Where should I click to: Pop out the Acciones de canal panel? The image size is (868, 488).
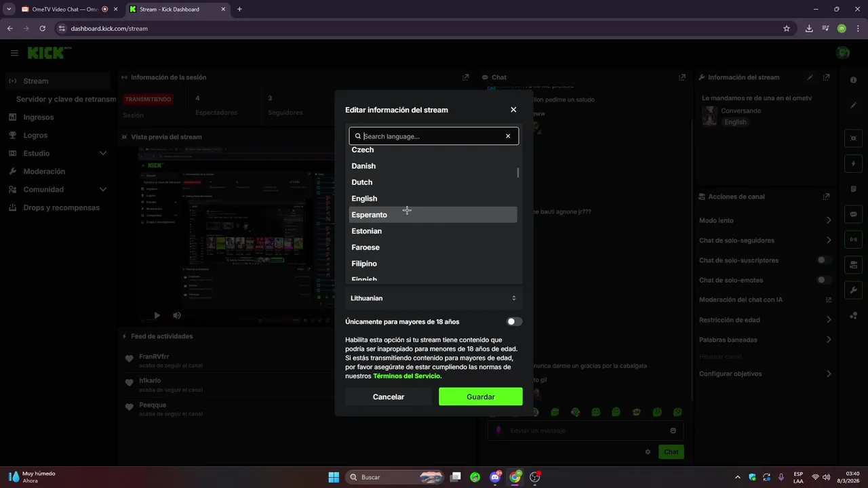tap(826, 197)
